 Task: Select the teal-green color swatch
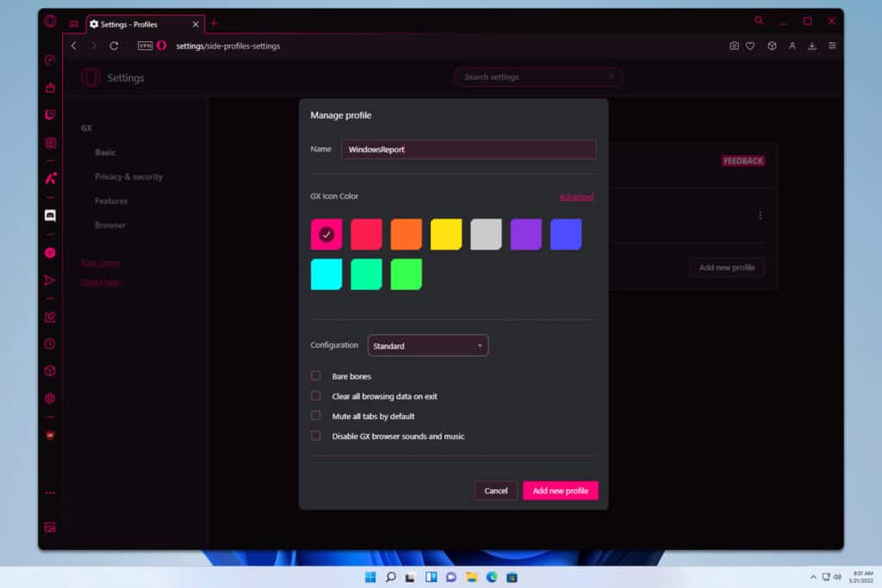coord(366,275)
